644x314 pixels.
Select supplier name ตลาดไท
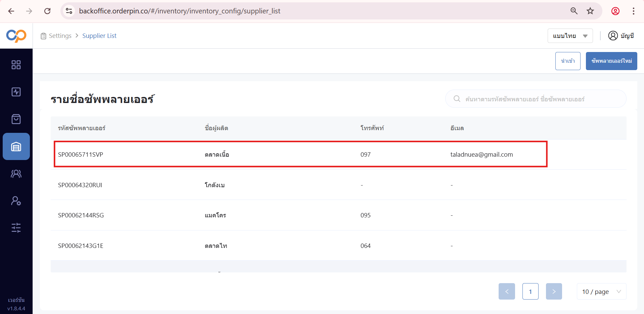[216, 246]
